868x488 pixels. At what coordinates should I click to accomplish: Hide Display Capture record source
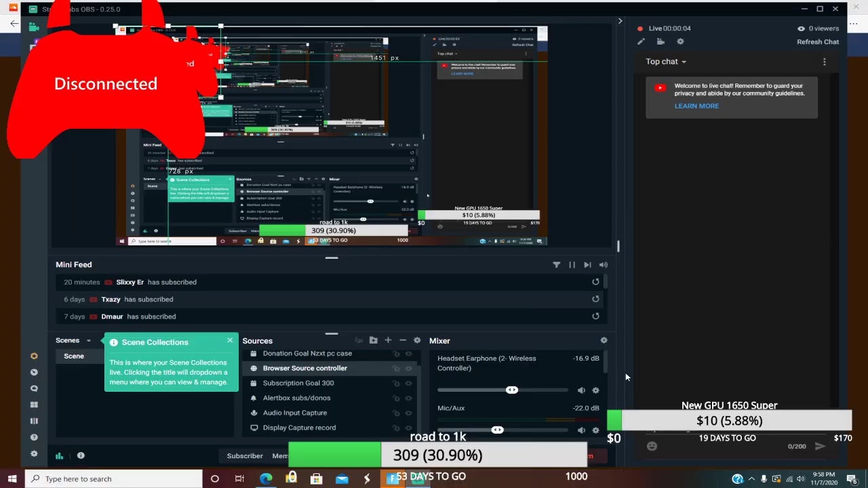[408, 428]
